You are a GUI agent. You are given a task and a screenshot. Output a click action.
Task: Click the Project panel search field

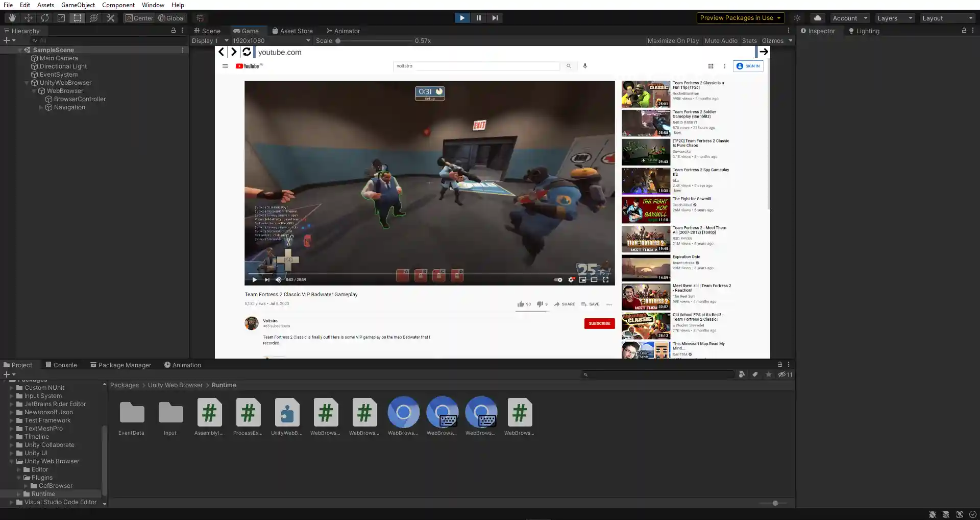(x=658, y=374)
